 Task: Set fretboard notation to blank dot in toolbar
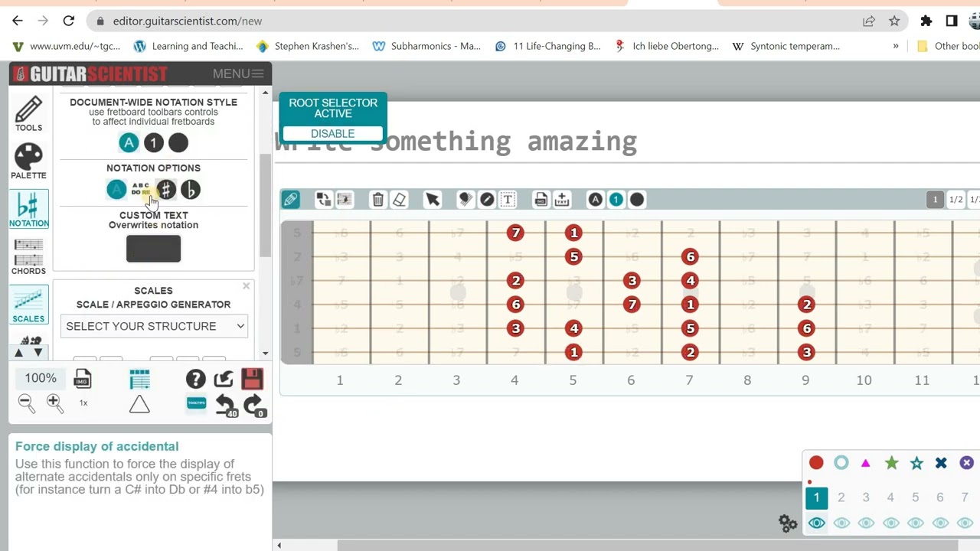tap(637, 200)
